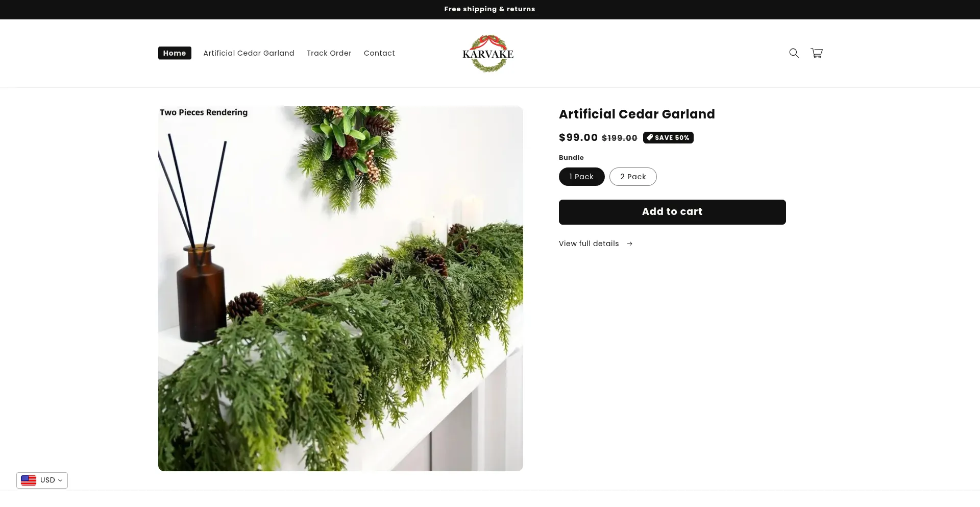Click the Karvake wreath logo
This screenshot has width=980, height=507.
488,54
